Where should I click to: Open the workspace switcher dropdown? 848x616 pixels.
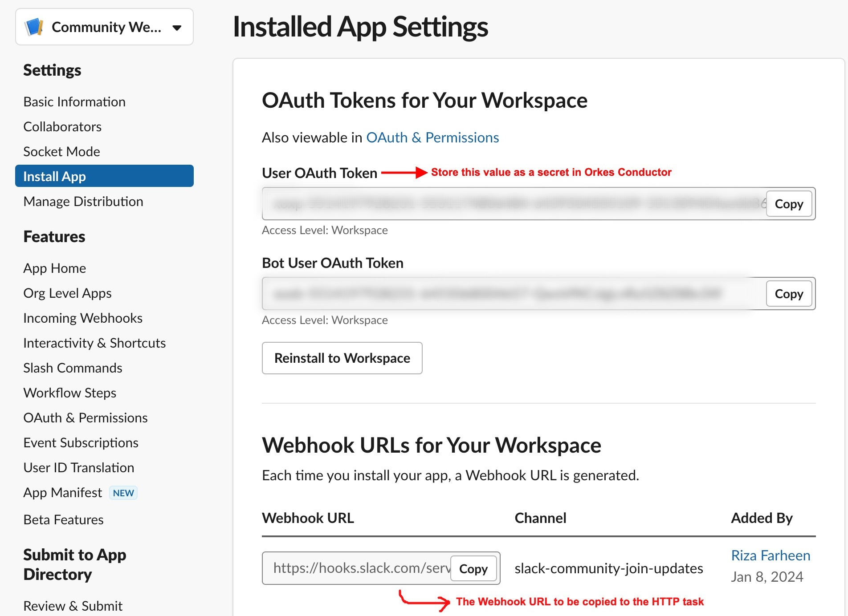(x=176, y=27)
